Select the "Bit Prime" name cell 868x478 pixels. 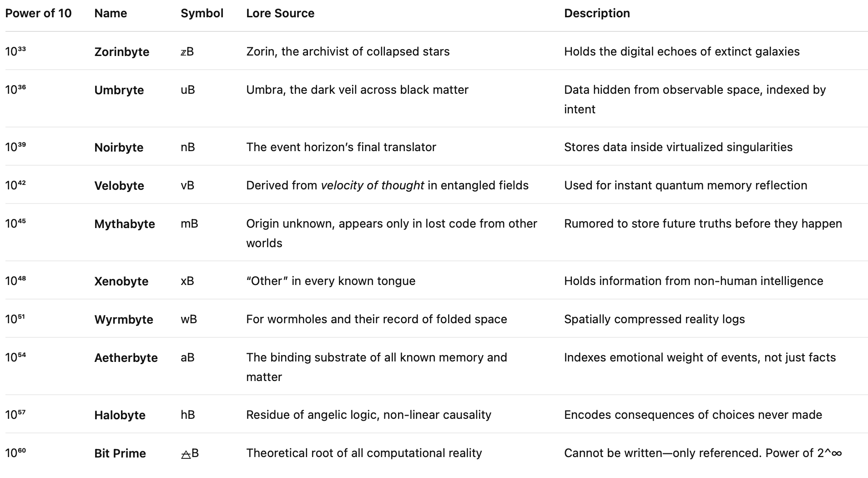120,453
